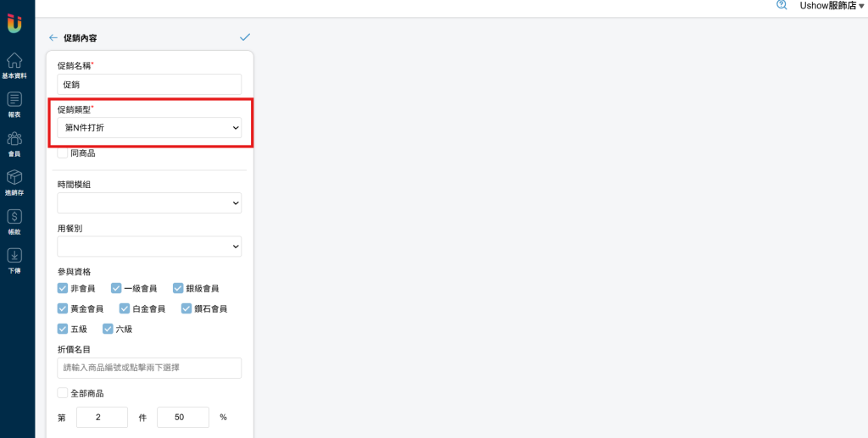Image resolution: width=868 pixels, height=438 pixels.
Task: Open the 時間模組 dropdown
Action: 149,203
